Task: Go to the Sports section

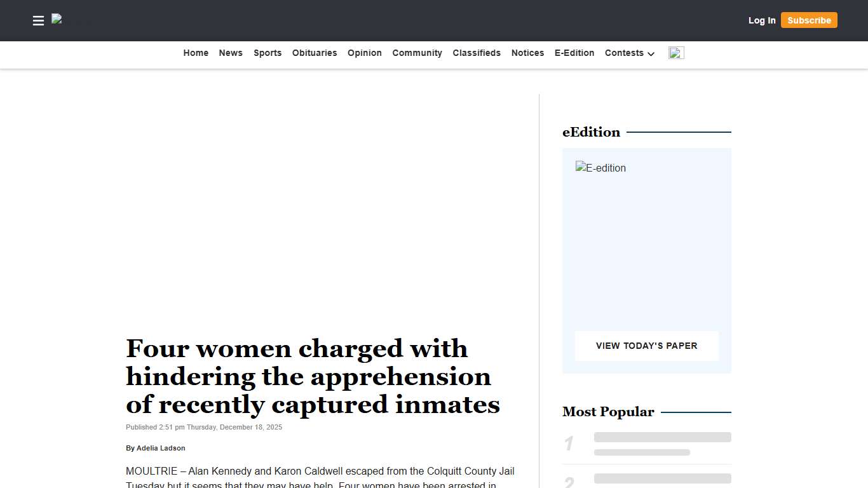Action: tap(267, 53)
